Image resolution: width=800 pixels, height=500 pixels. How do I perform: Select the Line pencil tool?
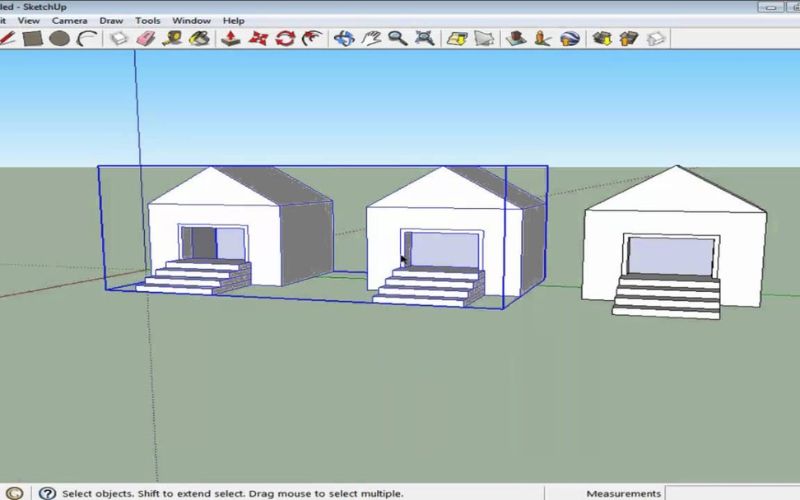click(x=7, y=38)
